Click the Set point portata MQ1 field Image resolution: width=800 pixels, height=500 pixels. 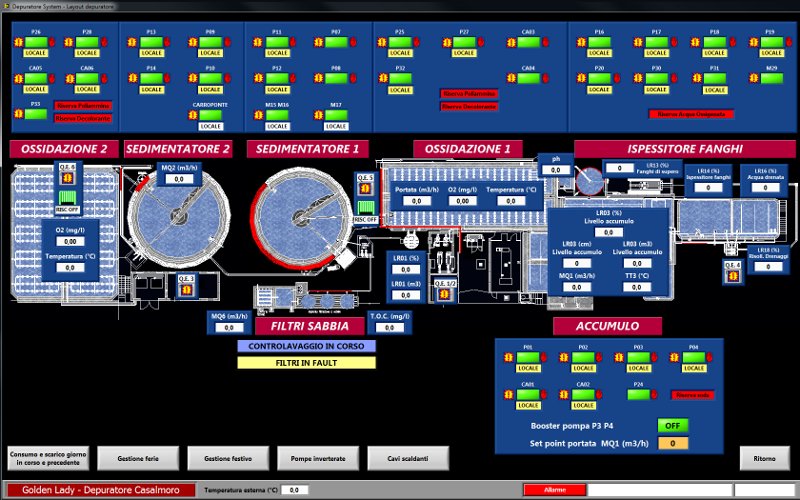(x=672, y=443)
